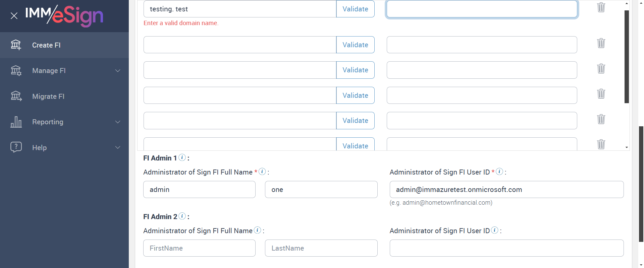Click the FI Admin 2 LastName field
The width and height of the screenshot is (644, 268).
321,248
